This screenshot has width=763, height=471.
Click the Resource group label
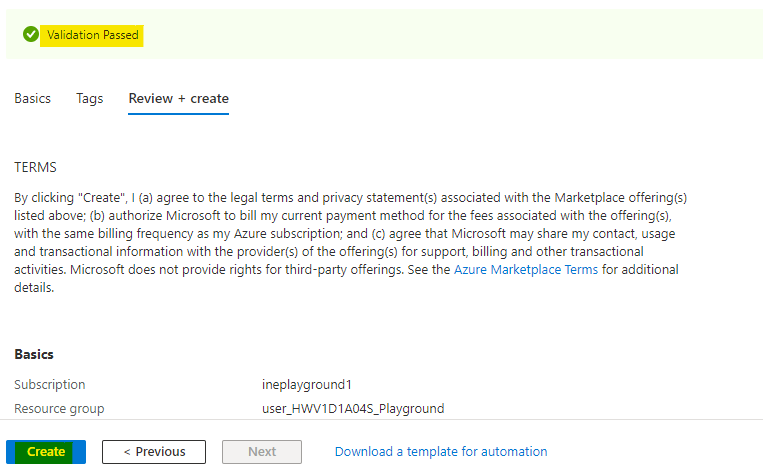(x=59, y=408)
